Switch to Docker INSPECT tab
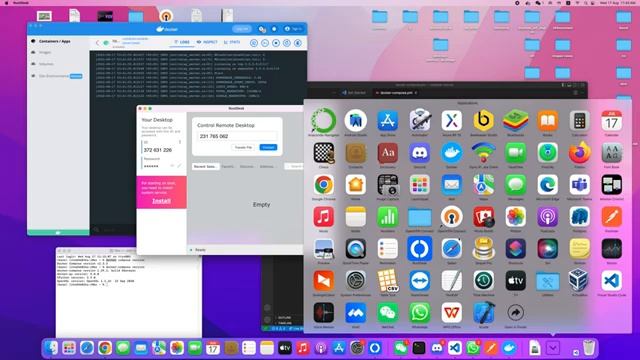The width and height of the screenshot is (640, 360). [x=207, y=42]
